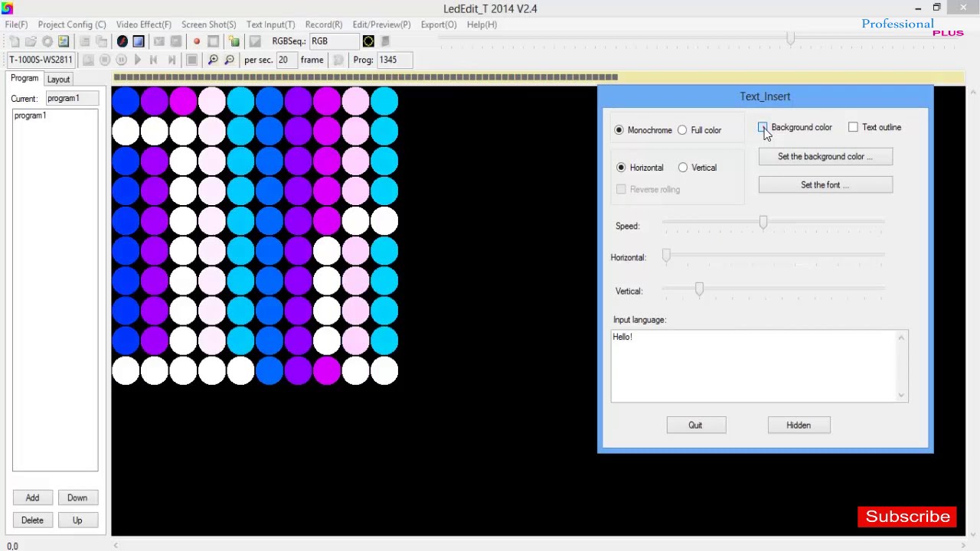Enable the Background color checkbox
980x551 pixels.
tap(763, 127)
